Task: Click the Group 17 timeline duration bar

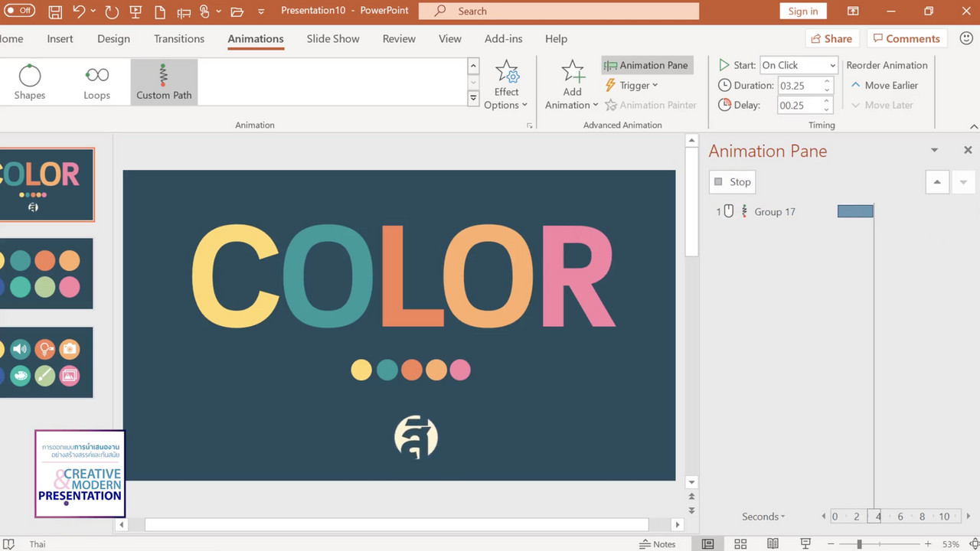Action: click(855, 211)
